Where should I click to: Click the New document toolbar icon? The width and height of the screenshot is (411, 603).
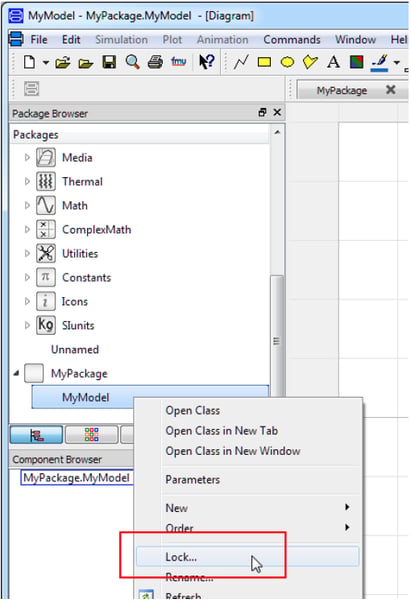point(30,62)
